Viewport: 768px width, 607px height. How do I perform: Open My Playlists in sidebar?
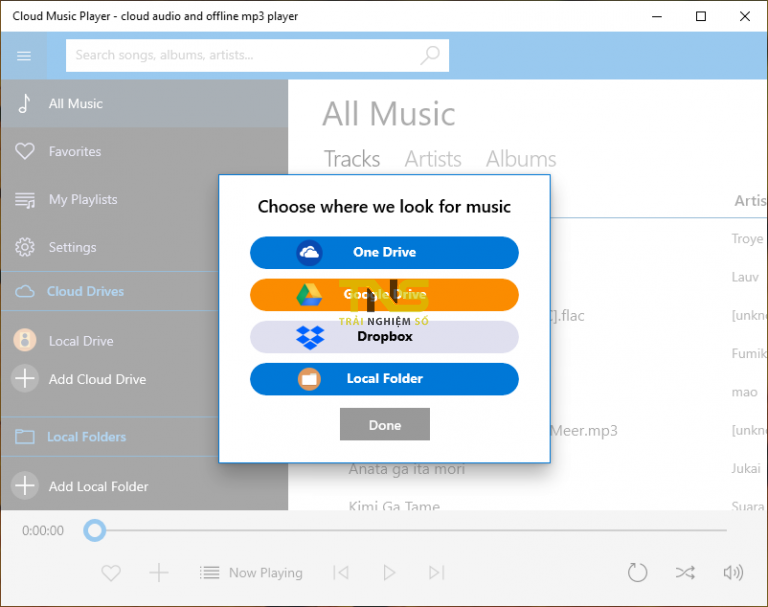tap(110, 199)
